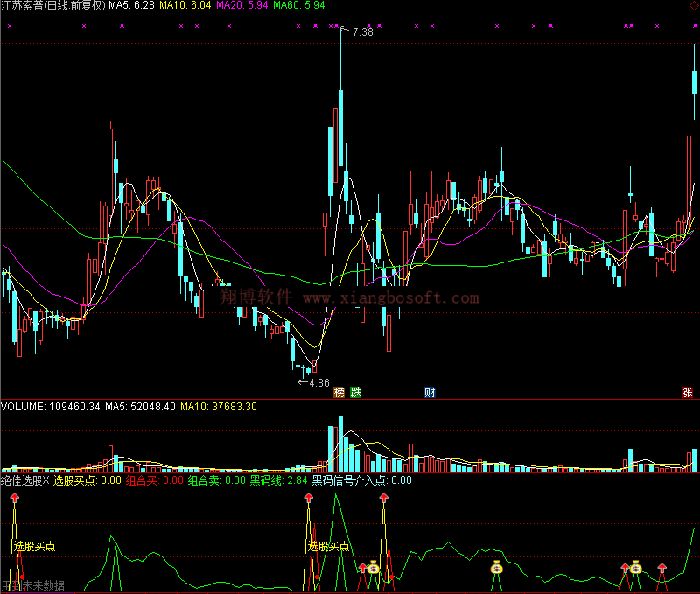Click the rightmost money bag signal icon

pyautogui.click(x=636, y=568)
